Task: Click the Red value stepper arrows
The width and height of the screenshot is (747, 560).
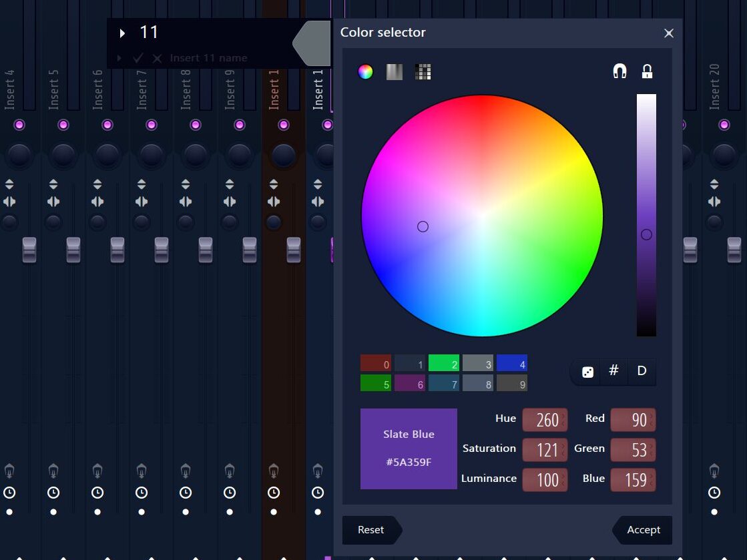Action: coord(652,420)
